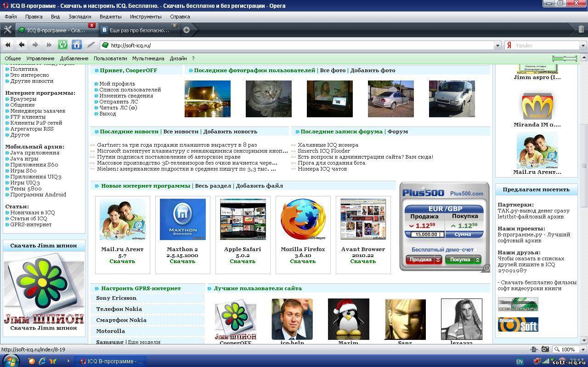Open the Файл menu
Screen dimensions: 588x367
click(11, 17)
